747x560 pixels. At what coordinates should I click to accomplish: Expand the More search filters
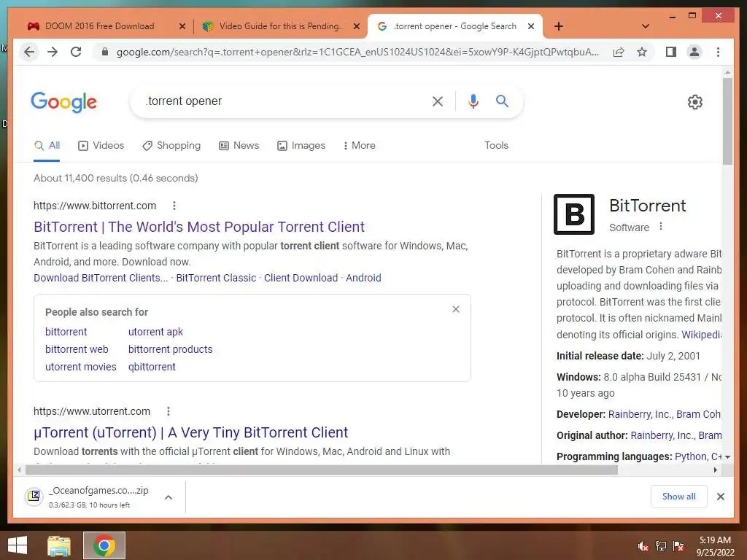tap(359, 146)
